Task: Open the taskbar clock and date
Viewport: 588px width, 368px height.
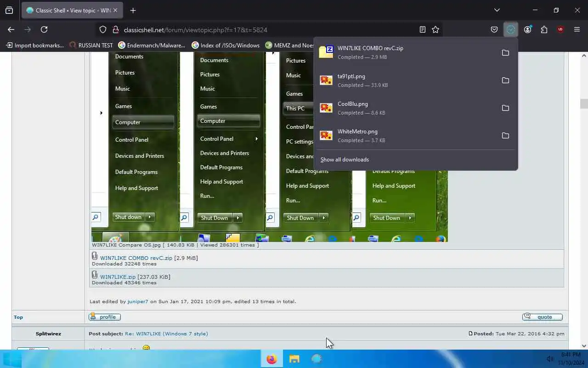Action: [571, 359]
